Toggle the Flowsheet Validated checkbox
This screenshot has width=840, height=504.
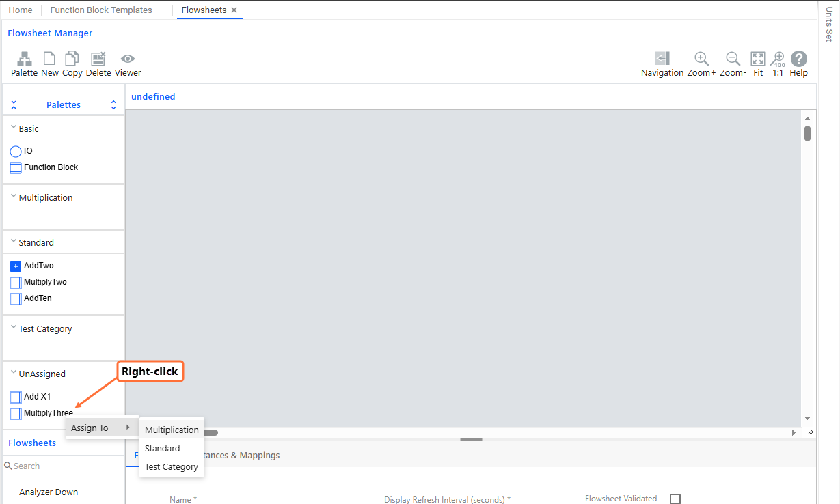tap(675, 499)
